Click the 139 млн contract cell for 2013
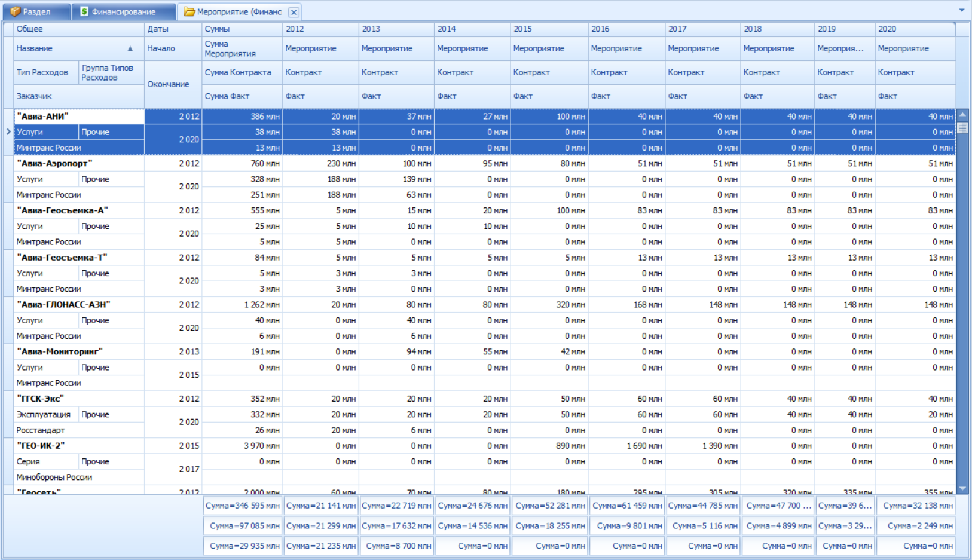This screenshot has height=560, width=972. 396,179
